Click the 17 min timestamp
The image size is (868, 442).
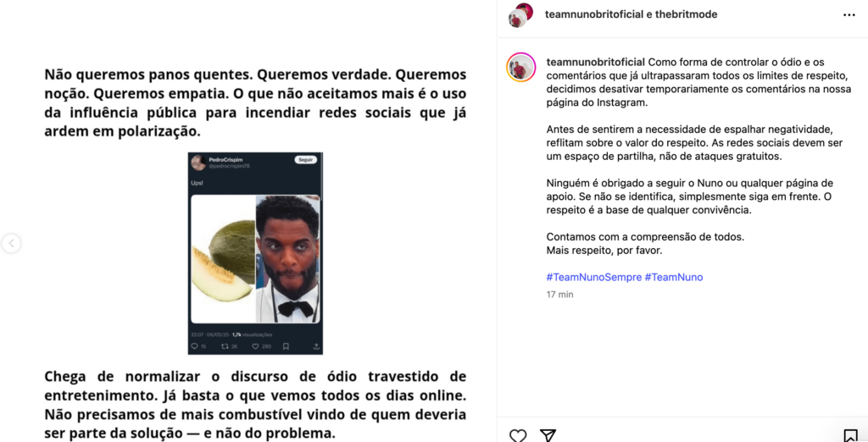point(559,295)
